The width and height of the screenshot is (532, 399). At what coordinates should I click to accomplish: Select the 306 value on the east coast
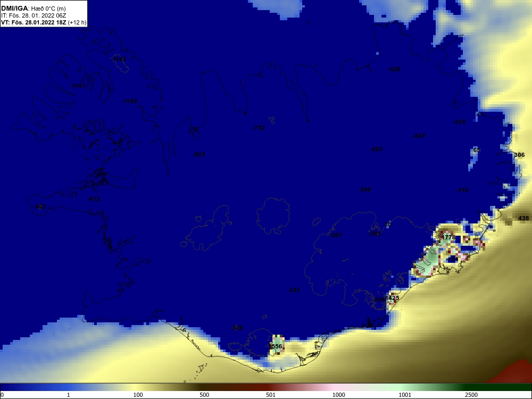(519, 155)
